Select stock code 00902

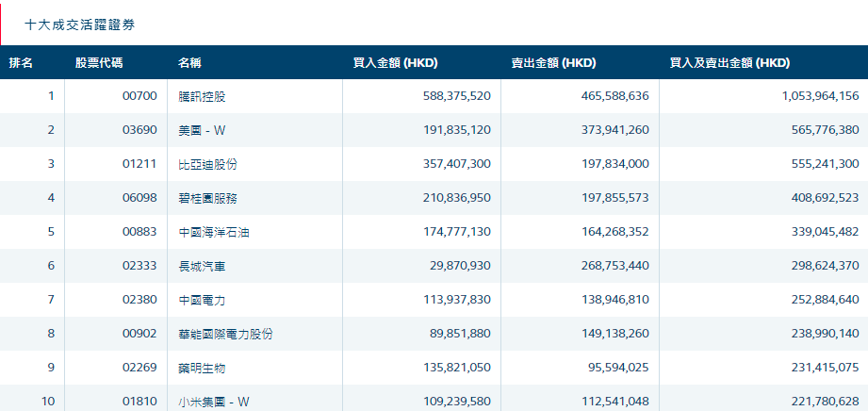139,334
